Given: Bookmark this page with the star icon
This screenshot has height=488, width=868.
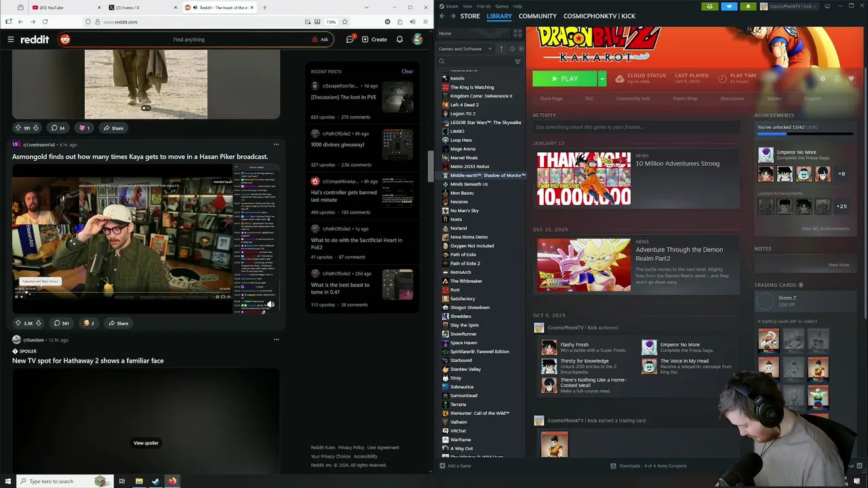Looking at the screenshot, I should [344, 22].
